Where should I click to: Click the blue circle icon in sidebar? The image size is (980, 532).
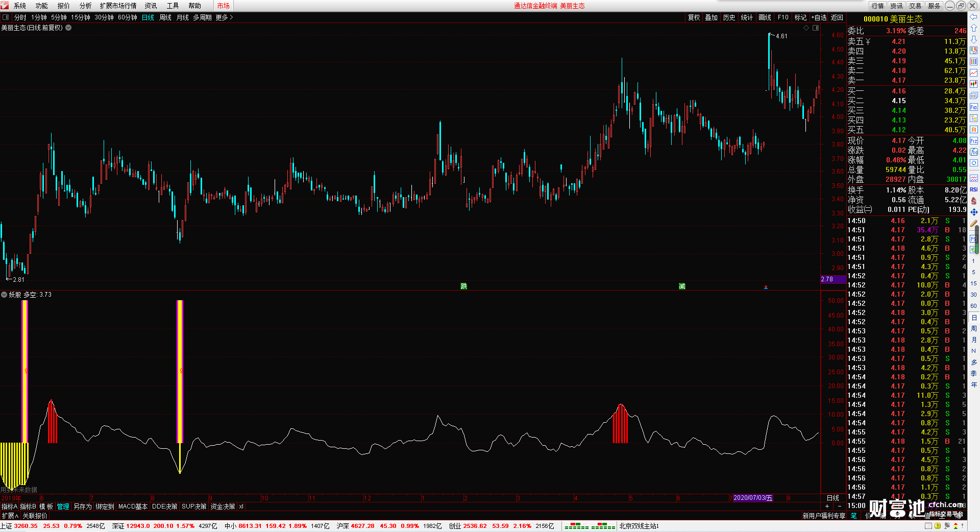[x=974, y=163]
